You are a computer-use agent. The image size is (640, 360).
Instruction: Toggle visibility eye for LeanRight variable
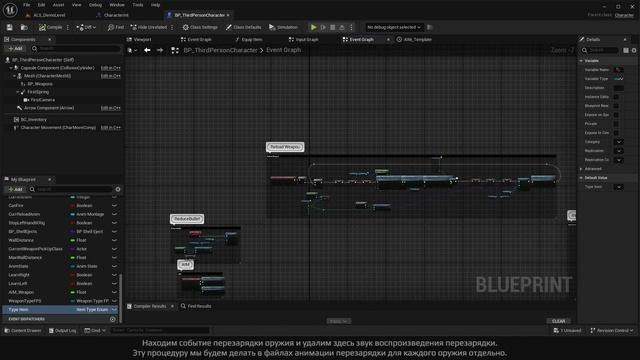[114, 275]
